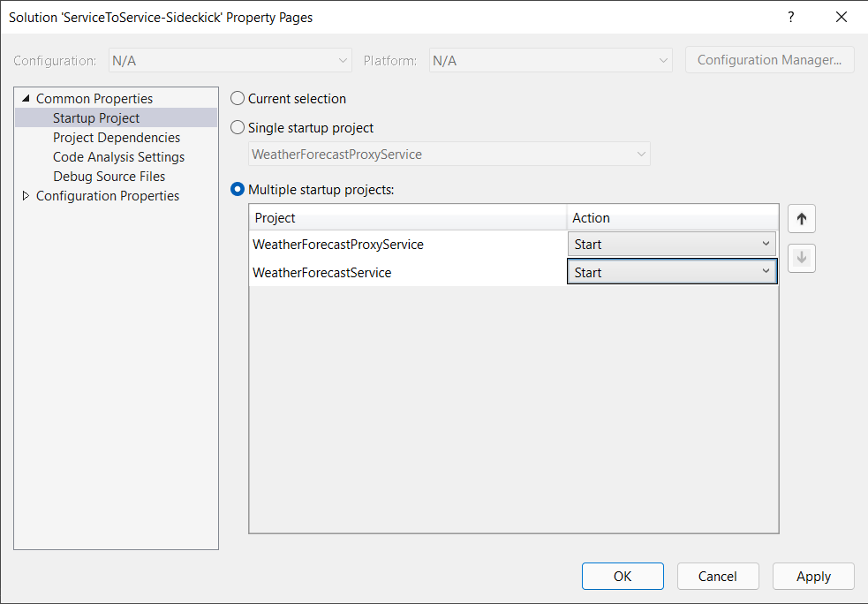Select Debug Source Files item
Viewport: 868px width, 604px height.
[x=109, y=177]
